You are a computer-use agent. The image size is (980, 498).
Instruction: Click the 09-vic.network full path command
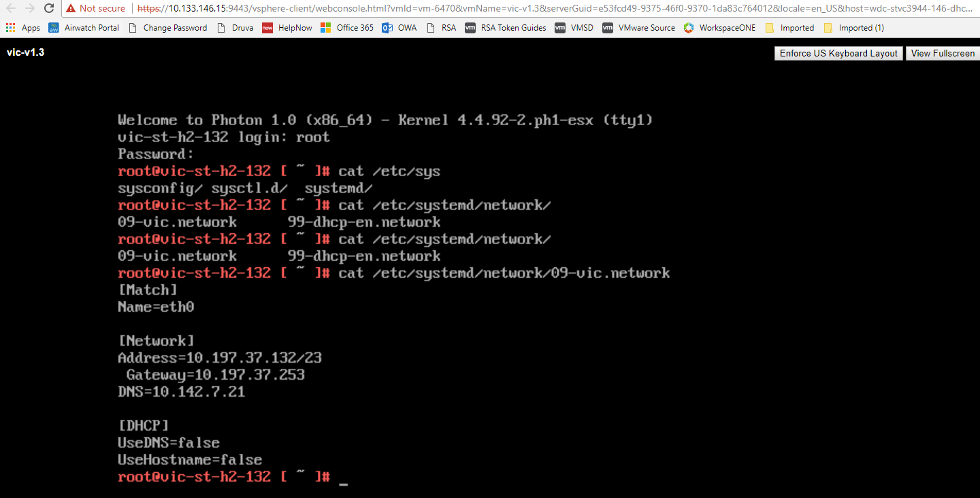(394, 273)
